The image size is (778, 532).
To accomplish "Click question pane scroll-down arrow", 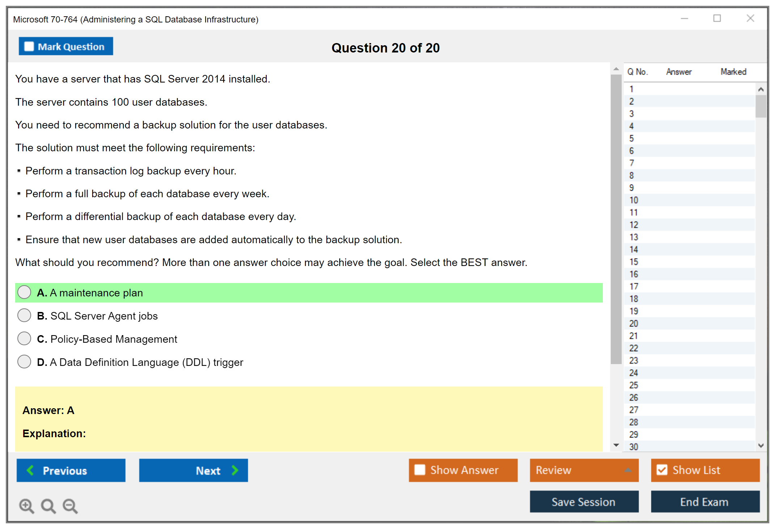I will tap(616, 445).
